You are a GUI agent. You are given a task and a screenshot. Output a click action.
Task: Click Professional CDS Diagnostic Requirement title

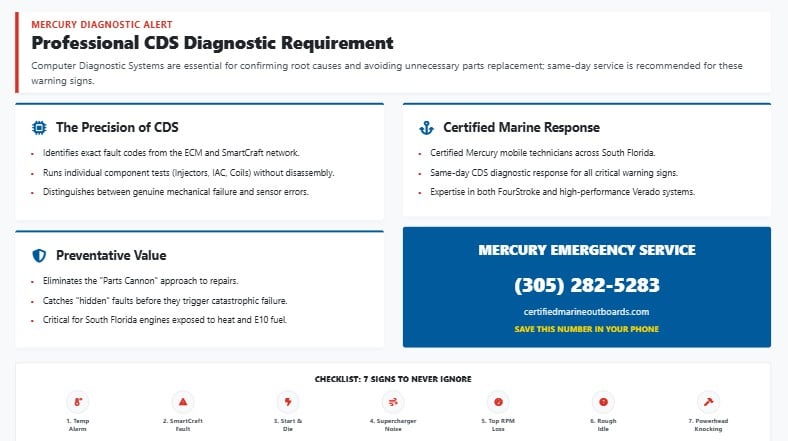pos(212,43)
